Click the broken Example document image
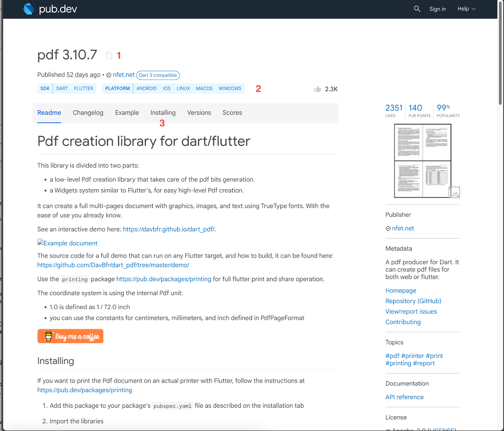This screenshot has height=431, width=504. coord(40,242)
